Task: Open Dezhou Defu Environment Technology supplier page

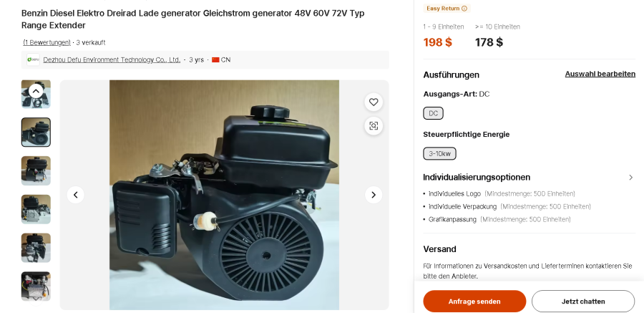Action: (x=112, y=59)
